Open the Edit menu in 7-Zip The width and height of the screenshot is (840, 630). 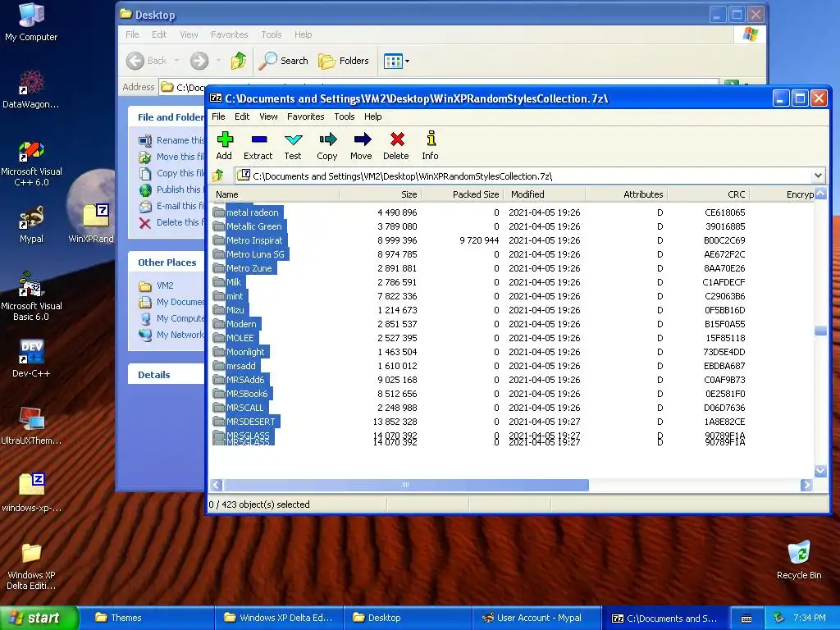pyautogui.click(x=242, y=116)
